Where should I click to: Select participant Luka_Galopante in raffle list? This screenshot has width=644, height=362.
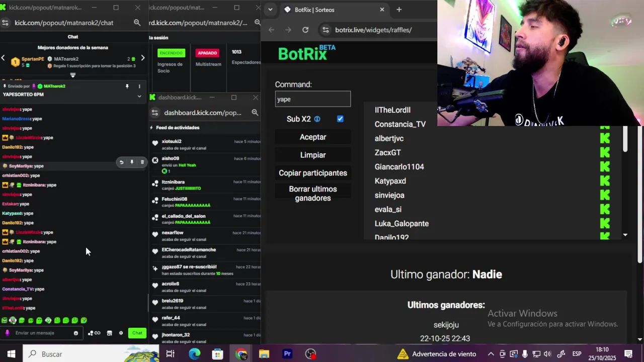401,223
